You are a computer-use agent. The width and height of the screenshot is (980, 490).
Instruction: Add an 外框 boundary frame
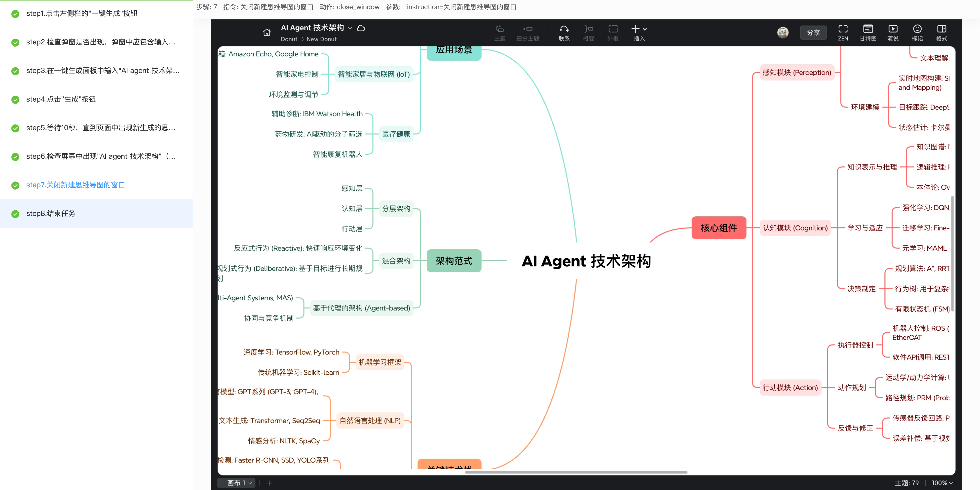pos(613,33)
